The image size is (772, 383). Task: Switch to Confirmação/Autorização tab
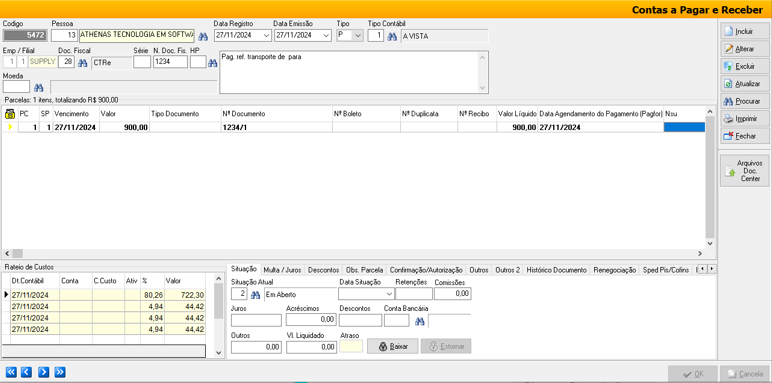coord(426,270)
